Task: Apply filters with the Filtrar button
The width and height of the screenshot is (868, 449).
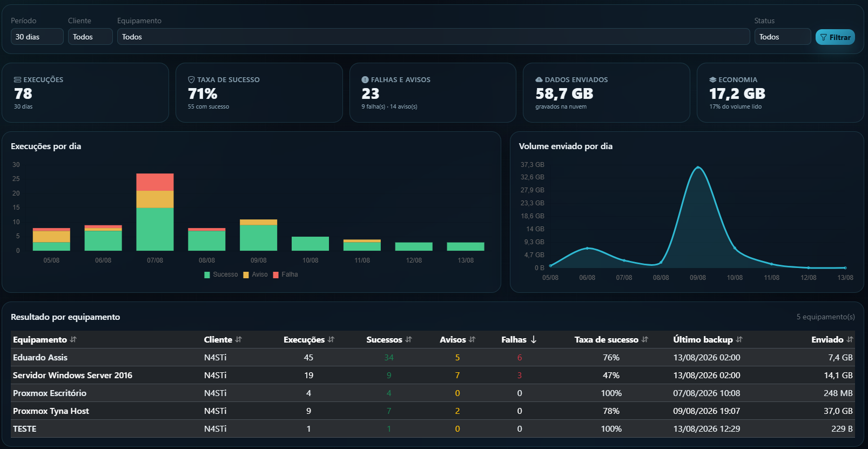Action: [x=835, y=37]
